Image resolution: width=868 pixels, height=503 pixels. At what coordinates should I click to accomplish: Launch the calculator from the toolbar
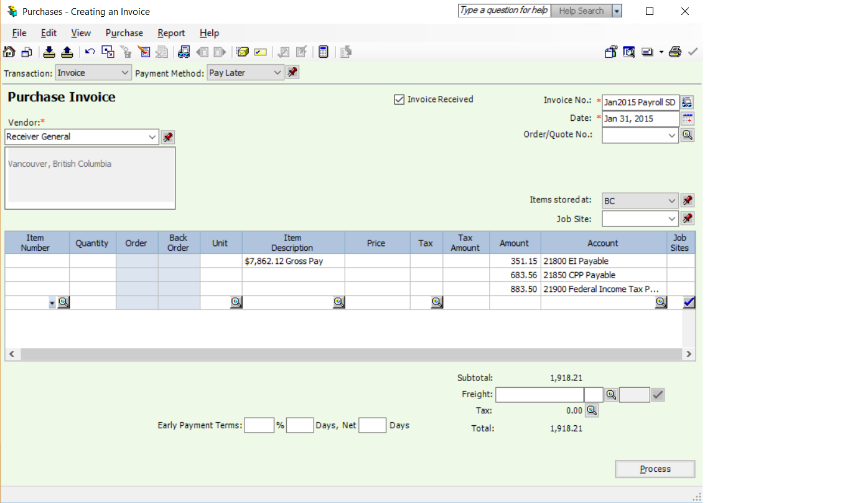click(x=323, y=52)
